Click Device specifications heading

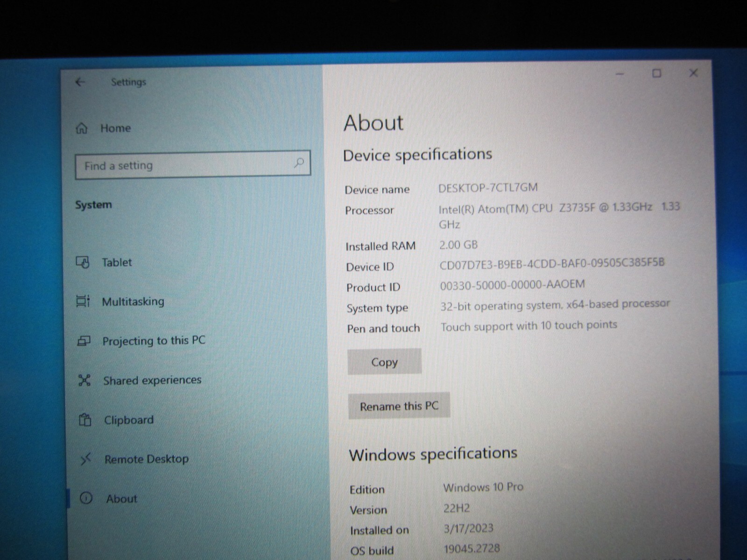(x=417, y=154)
